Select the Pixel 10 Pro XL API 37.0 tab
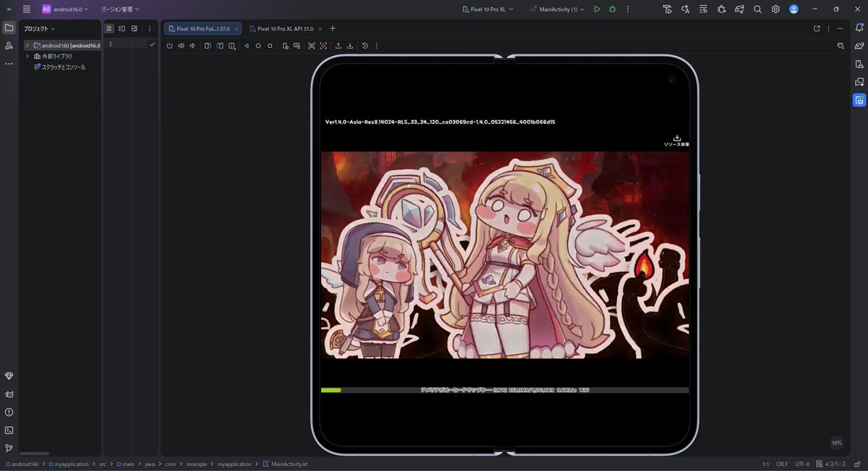 coord(281,29)
